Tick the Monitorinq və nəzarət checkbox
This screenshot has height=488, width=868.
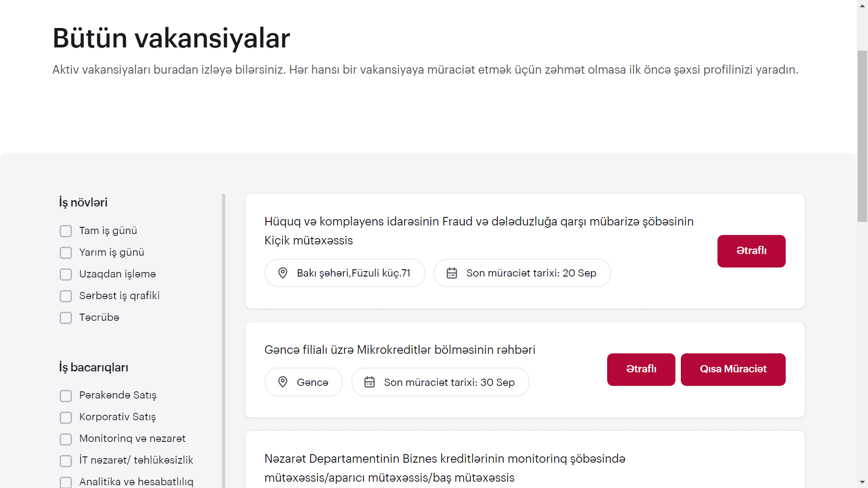tap(66, 439)
